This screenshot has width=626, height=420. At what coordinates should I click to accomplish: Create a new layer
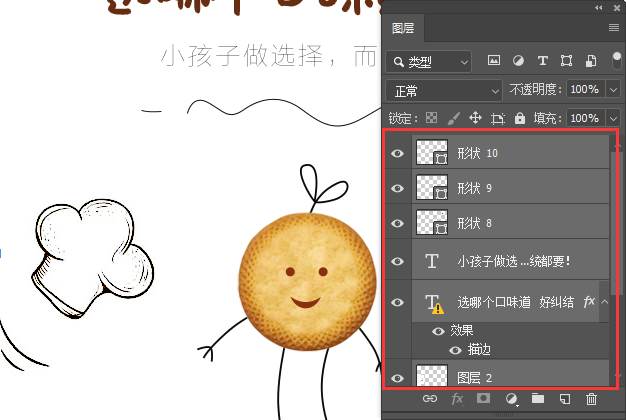[x=565, y=399]
